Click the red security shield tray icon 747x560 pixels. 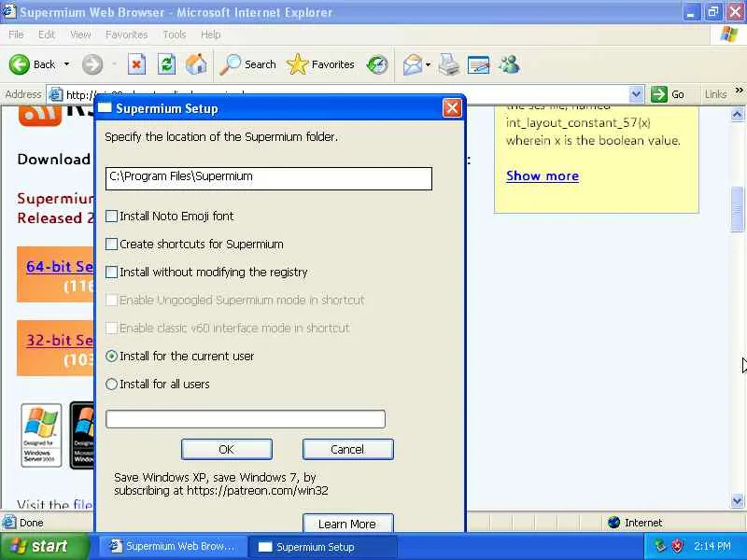[x=677, y=546]
